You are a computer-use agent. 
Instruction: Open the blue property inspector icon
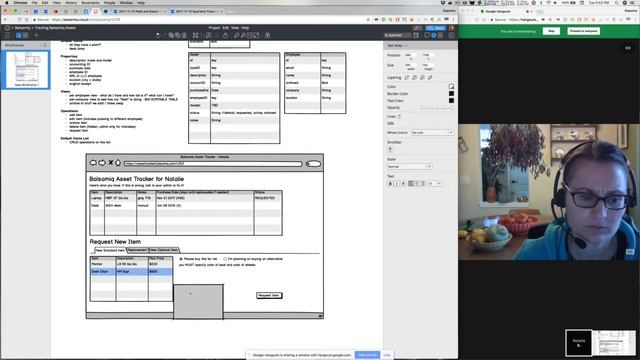click(433, 36)
